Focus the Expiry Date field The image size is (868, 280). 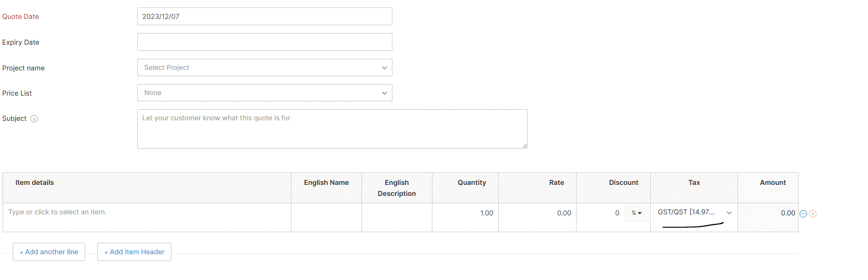[265, 42]
